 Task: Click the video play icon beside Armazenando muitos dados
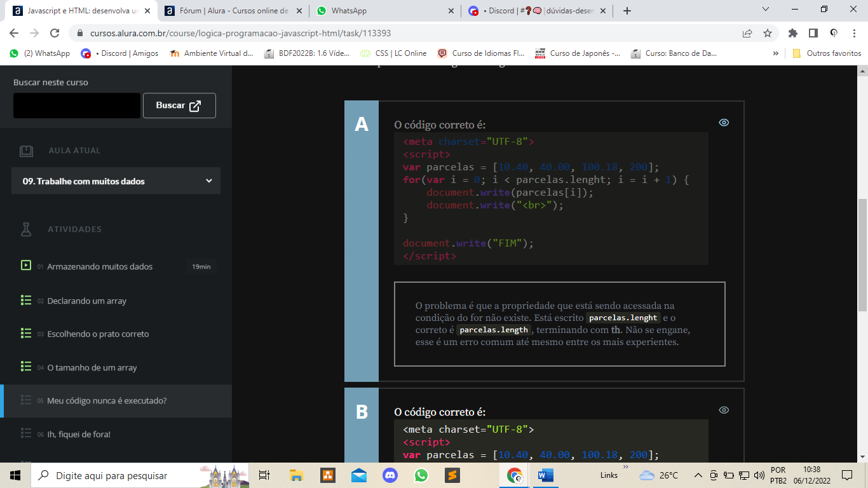tap(26, 266)
